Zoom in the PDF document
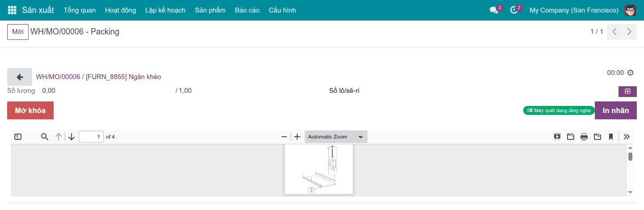Viewport: 644px width, 210px height. 297,137
